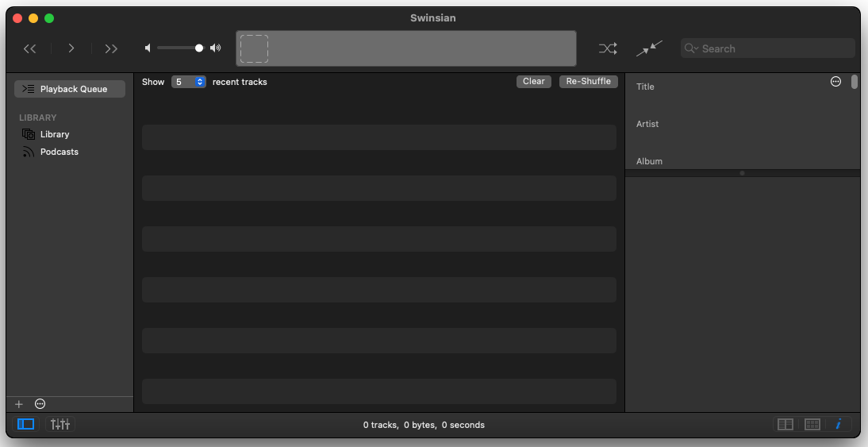Zoom the Swinsian window
Image resolution: width=868 pixels, height=447 pixels.
click(x=49, y=18)
